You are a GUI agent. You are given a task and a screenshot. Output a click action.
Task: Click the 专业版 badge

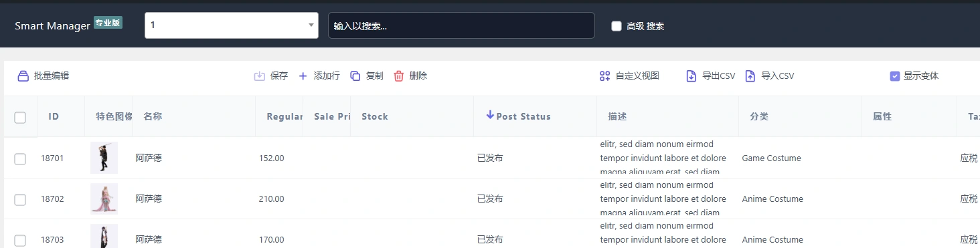coord(108,23)
